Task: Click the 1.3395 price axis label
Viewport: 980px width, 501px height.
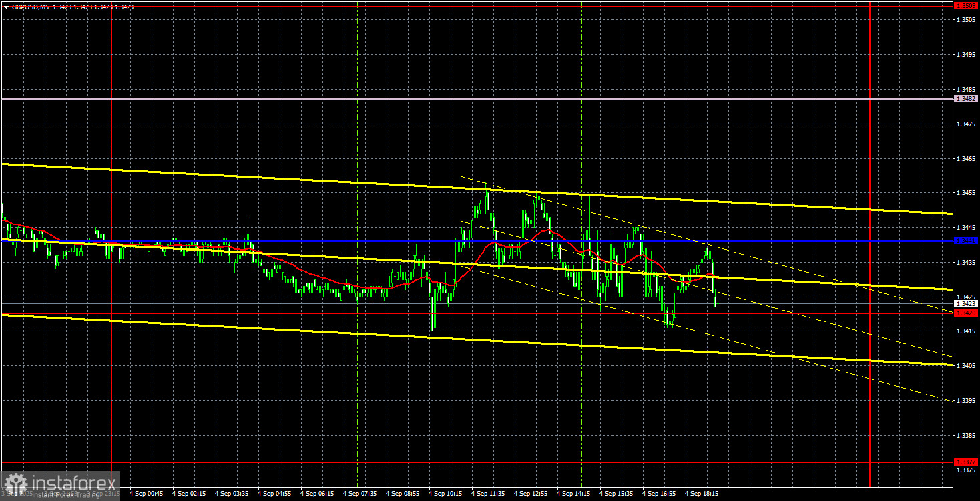Action: click(966, 401)
